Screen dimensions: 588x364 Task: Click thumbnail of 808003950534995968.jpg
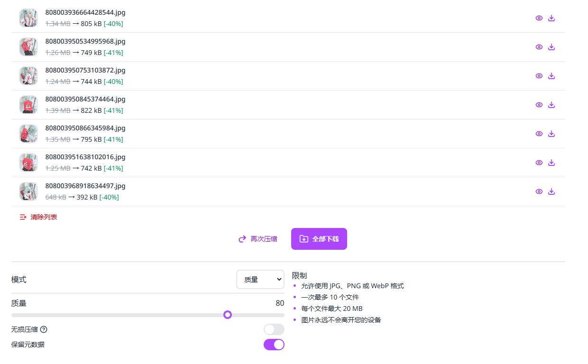28,47
